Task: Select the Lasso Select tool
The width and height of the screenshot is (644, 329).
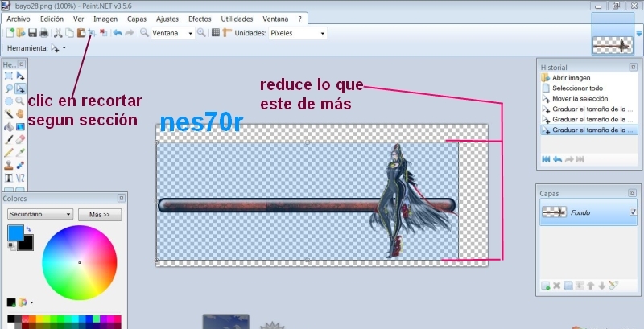Action: click(8, 88)
